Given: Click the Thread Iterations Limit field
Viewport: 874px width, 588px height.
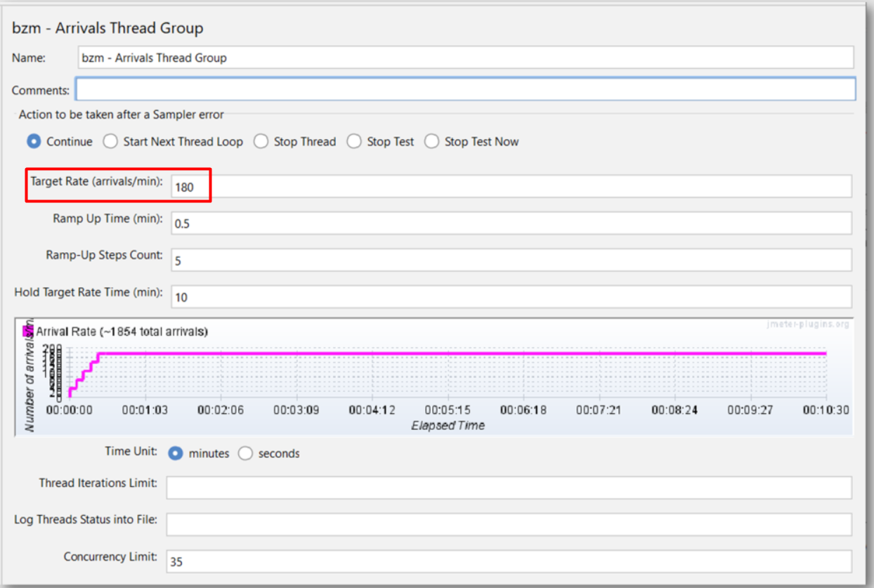Looking at the screenshot, I should (509, 487).
